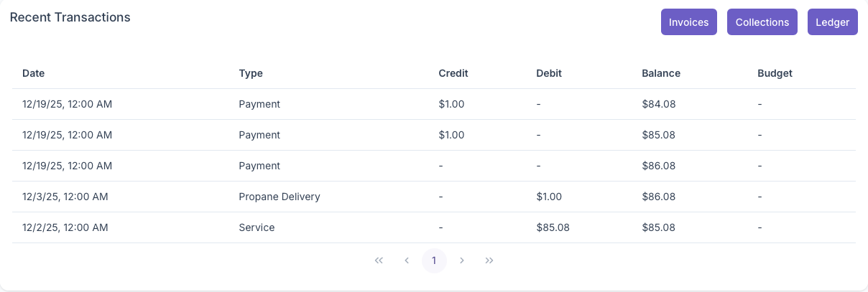
Task: Click the Budget column header
Action: click(775, 73)
